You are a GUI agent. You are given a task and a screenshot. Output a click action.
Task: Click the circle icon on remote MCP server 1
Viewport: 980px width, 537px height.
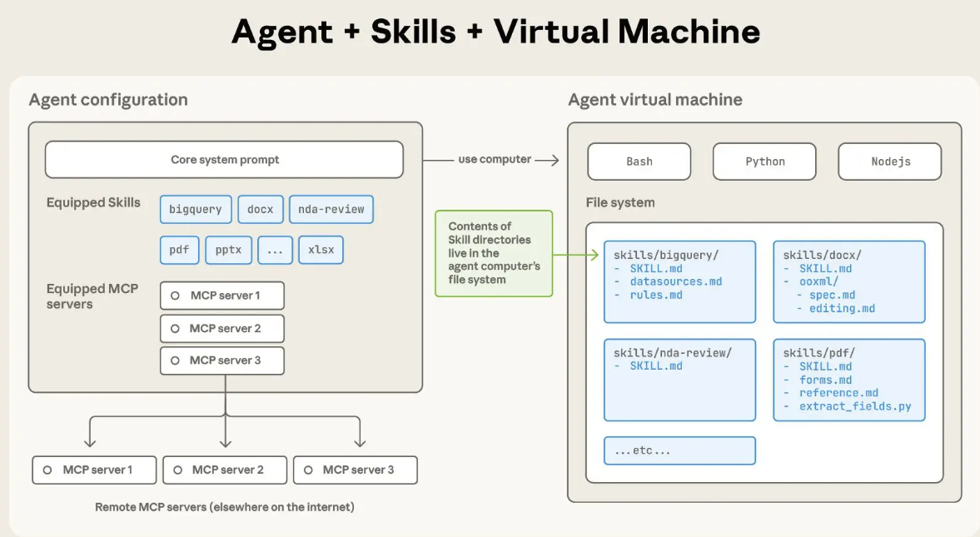point(47,470)
